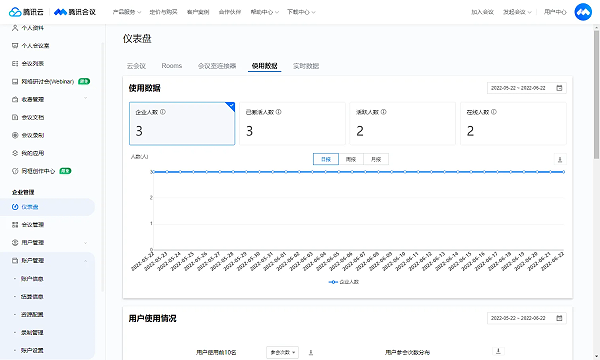Switch to the 云会议 tab
This screenshot has height=360, width=600.
click(136, 66)
